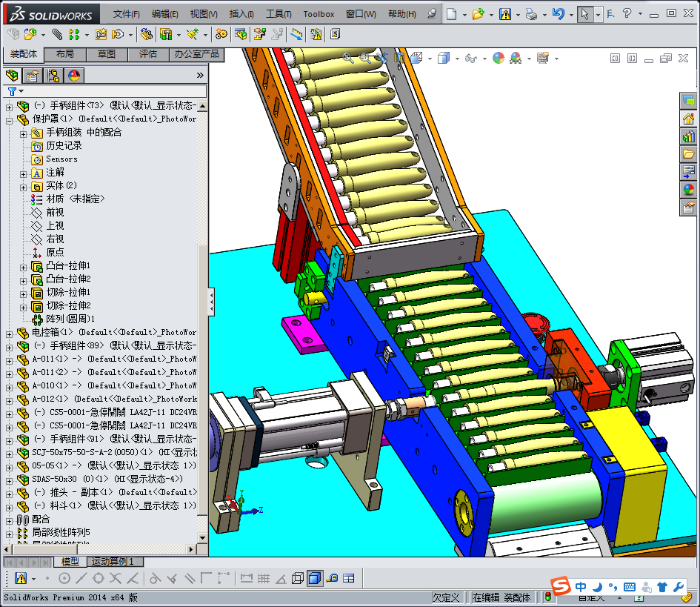Open SolidWorks Resources home icon
The height and width of the screenshot is (607, 700).
click(689, 119)
